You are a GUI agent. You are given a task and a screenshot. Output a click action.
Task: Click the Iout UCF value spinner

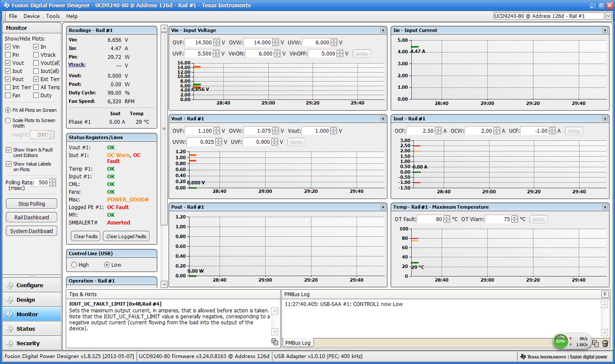552,131
